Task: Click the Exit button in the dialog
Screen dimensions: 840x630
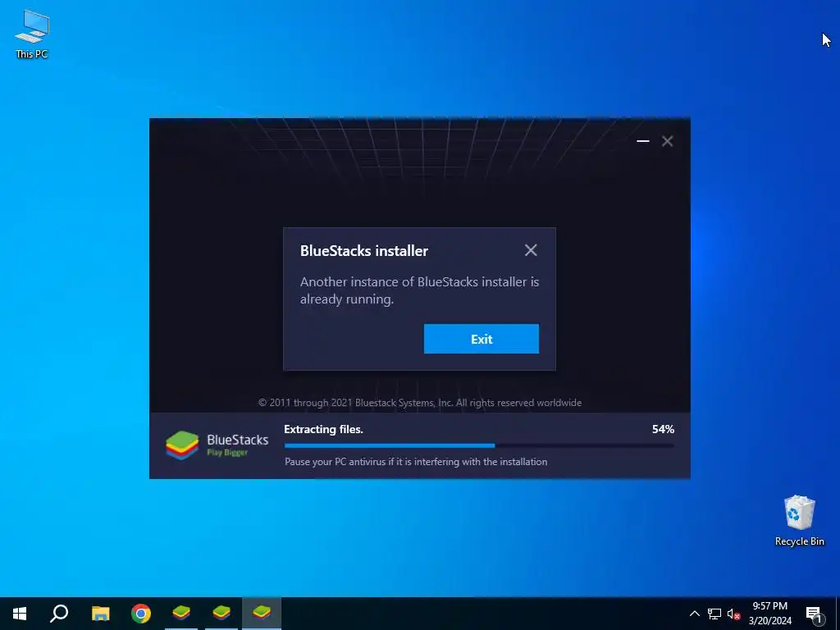Action: point(481,339)
